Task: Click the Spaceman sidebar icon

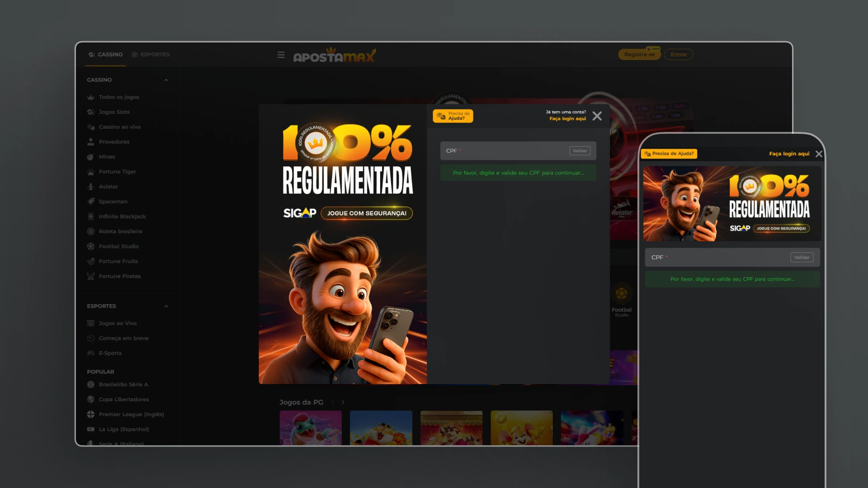Action: pos(91,202)
